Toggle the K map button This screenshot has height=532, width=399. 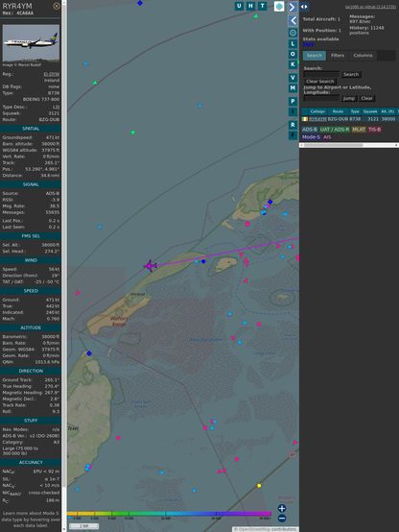[x=293, y=64]
